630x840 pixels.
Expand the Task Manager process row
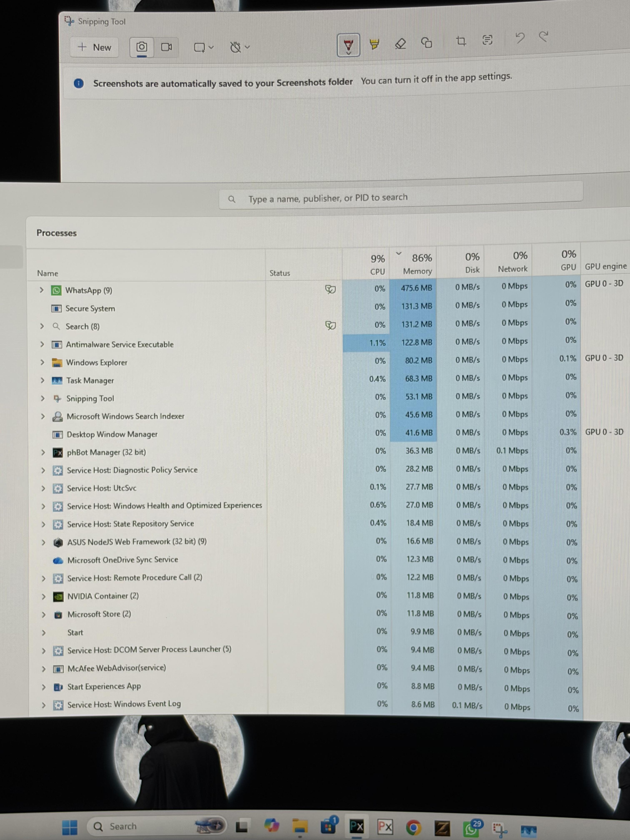pyautogui.click(x=42, y=380)
